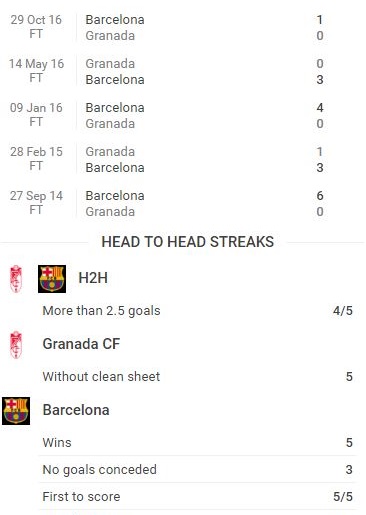Click the Barcelona crest beside Barcelona heading
This screenshot has height=515, width=366.
16,411
